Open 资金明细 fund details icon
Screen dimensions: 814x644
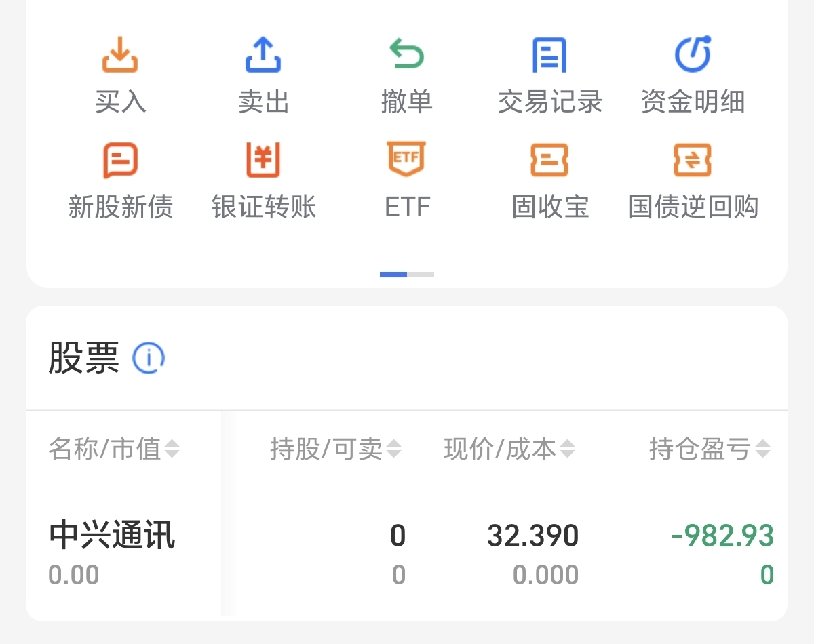pos(693,54)
